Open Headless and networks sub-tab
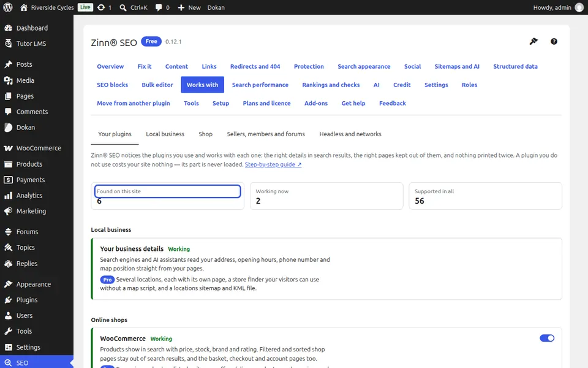The height and width of the screenshot is (368, 588). coord(350,134)
